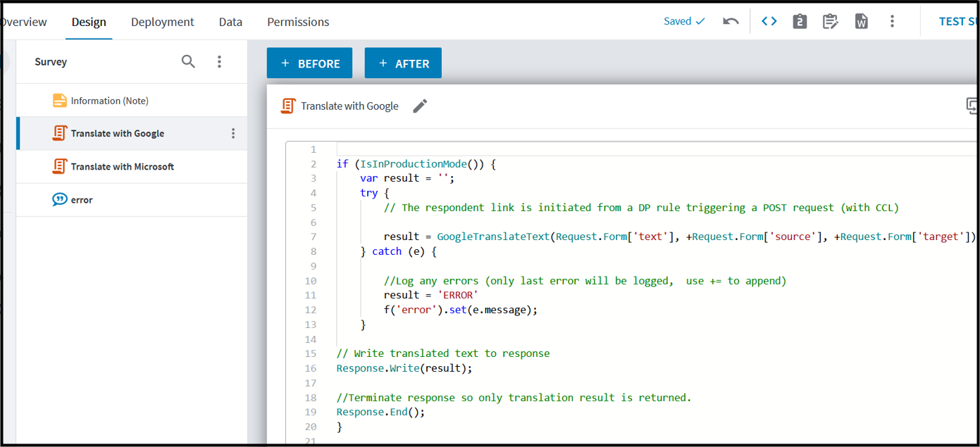This screenshot has height=447, width=980.
Task: Click the editor title Translate with Google
Action: [x=349, y=106]
